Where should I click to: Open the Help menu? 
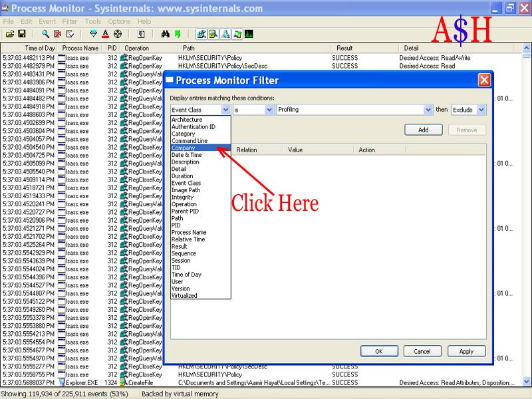144,21
